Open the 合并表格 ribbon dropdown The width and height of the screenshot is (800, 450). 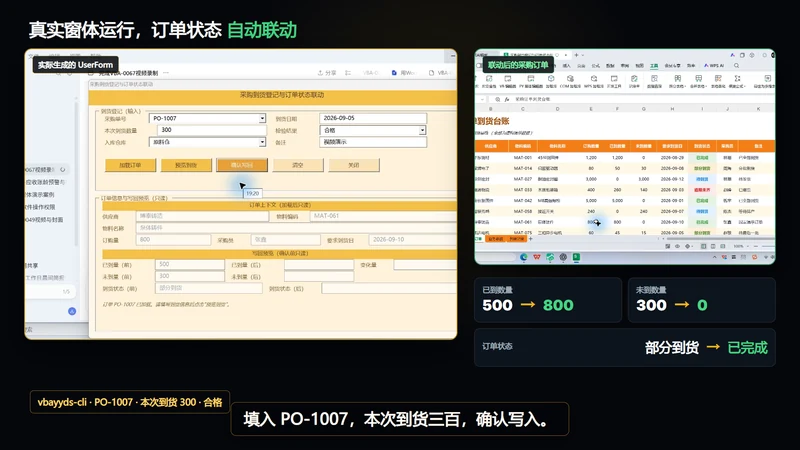(x=699, y=82)
